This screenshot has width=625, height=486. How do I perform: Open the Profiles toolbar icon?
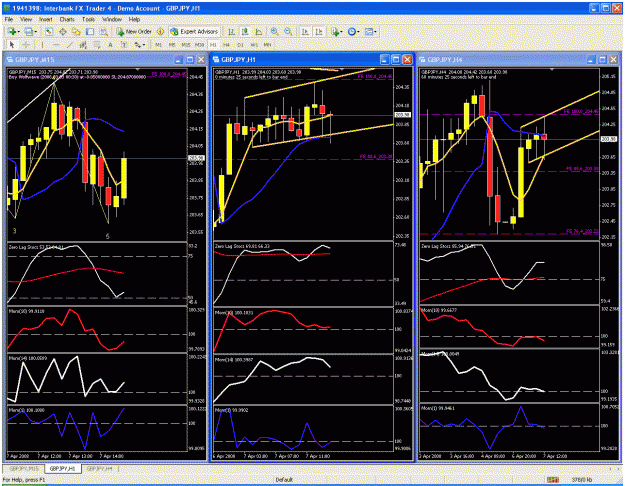(28, 31)
